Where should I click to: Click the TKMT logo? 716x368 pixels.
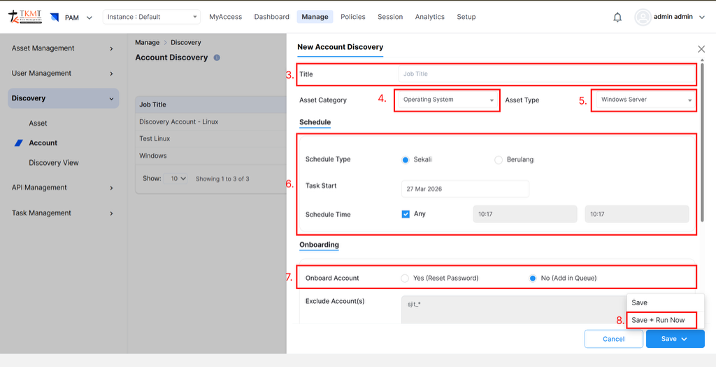25,17
